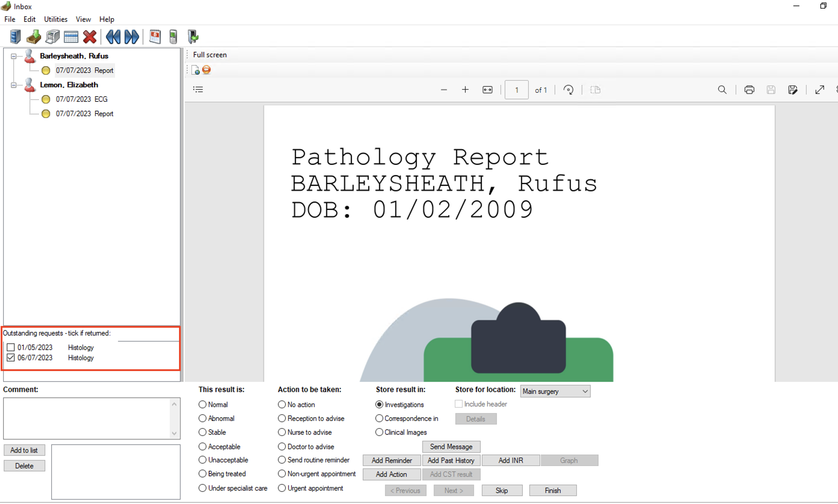The height and width of the screenshot is (504, 838).
Task: Mark result as Stable
Action: (x=202, y=432)
